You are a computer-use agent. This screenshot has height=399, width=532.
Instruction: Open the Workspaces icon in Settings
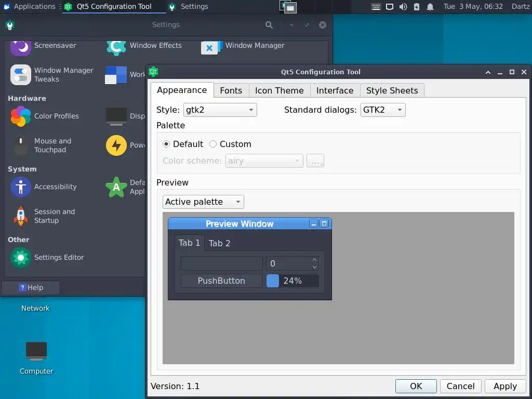116,75
